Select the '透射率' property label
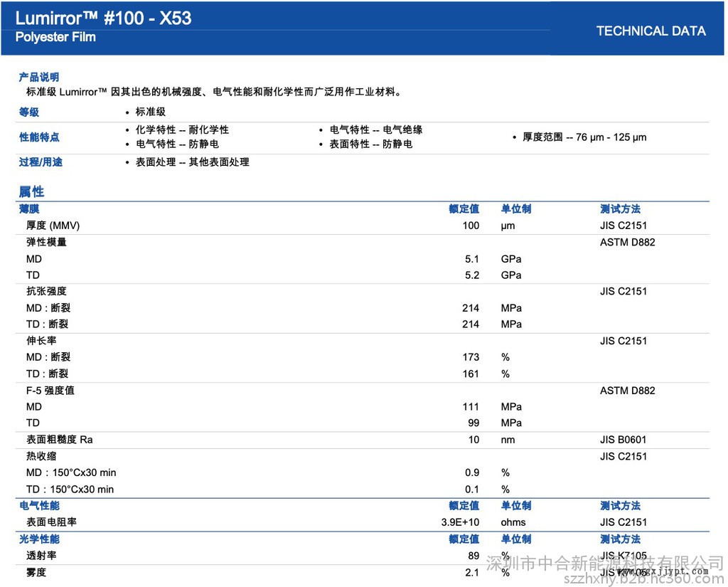728x587 pixels. (x=41, y=556)
